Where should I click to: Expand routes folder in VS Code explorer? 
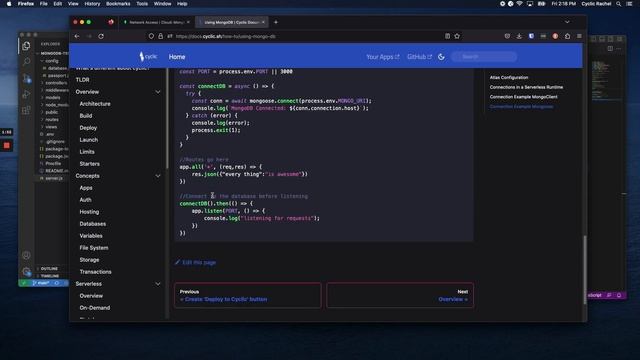point(52,120)
